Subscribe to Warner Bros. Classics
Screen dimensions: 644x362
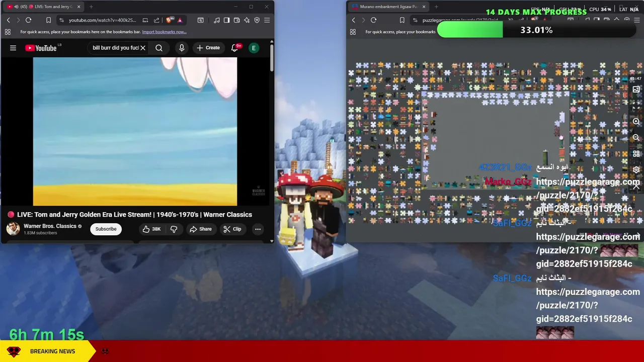pos(106,229)
